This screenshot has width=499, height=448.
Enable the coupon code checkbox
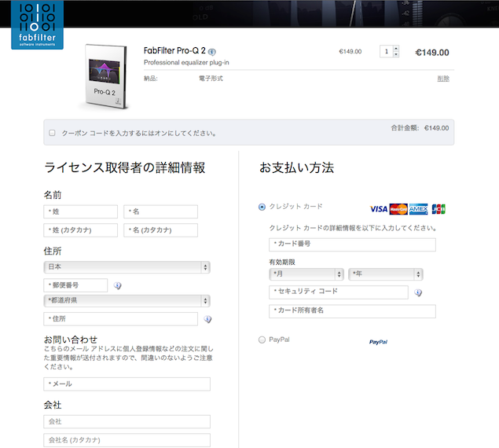52,133
